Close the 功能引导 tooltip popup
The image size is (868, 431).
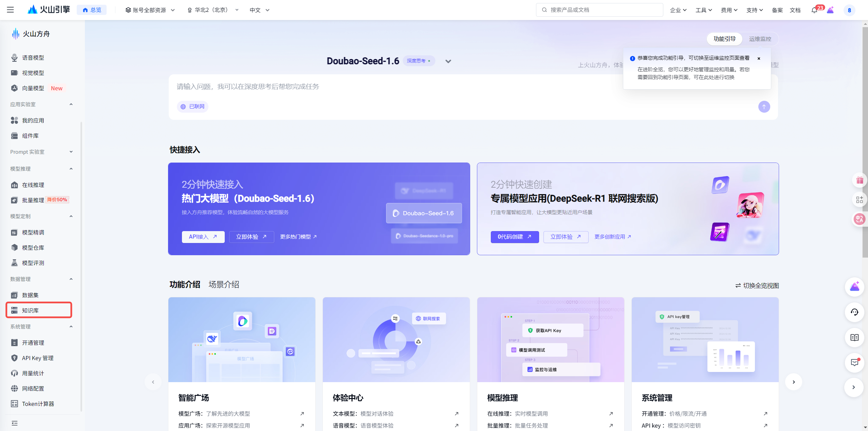click(x=759, y=58)
